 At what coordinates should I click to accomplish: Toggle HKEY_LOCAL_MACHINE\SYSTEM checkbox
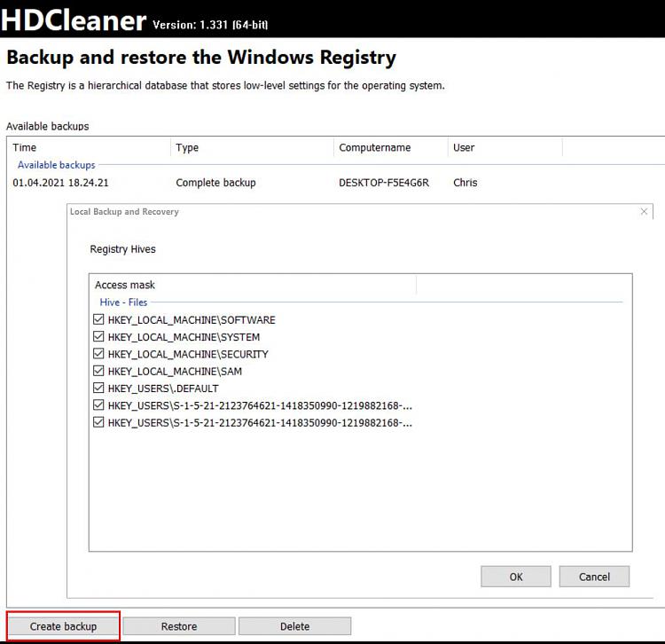click(98, 336)
